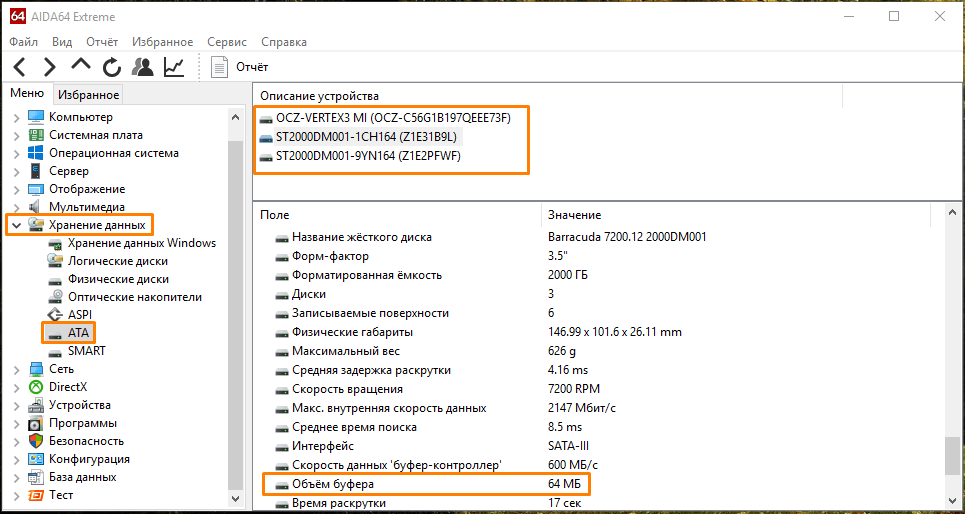Screen dimensions: 965x514
Task: Open the Справка menu
Action: pyautogui.click(x=284, y=42)
